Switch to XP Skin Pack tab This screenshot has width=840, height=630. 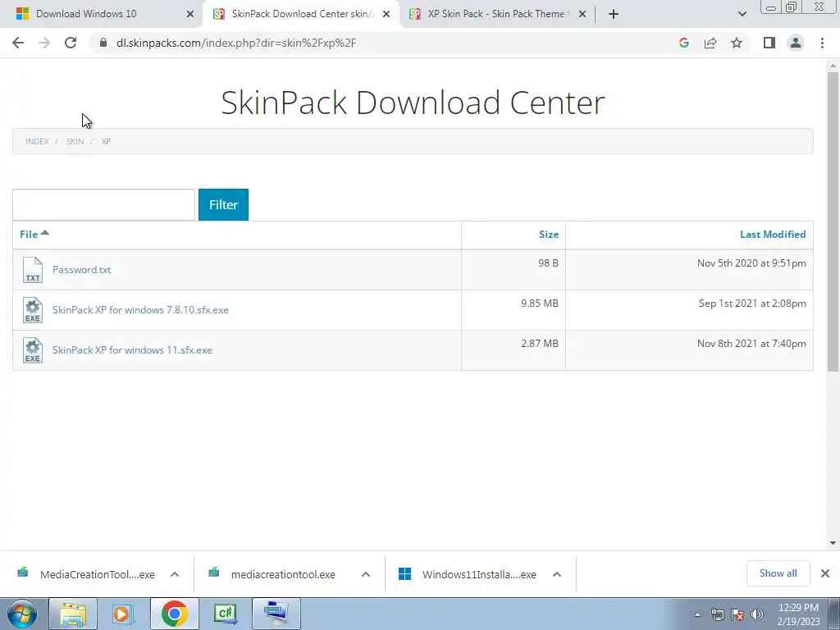coord(495,14)
